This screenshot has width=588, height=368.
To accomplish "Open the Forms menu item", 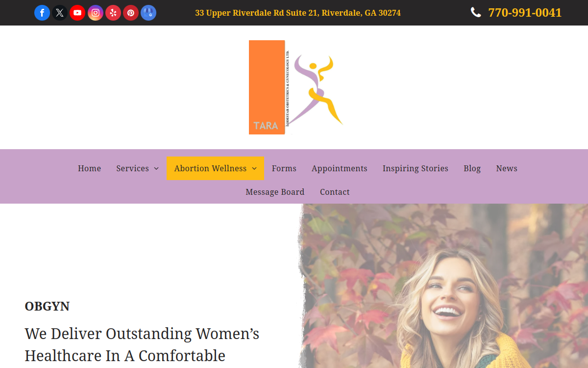I will tap(284, 168).
